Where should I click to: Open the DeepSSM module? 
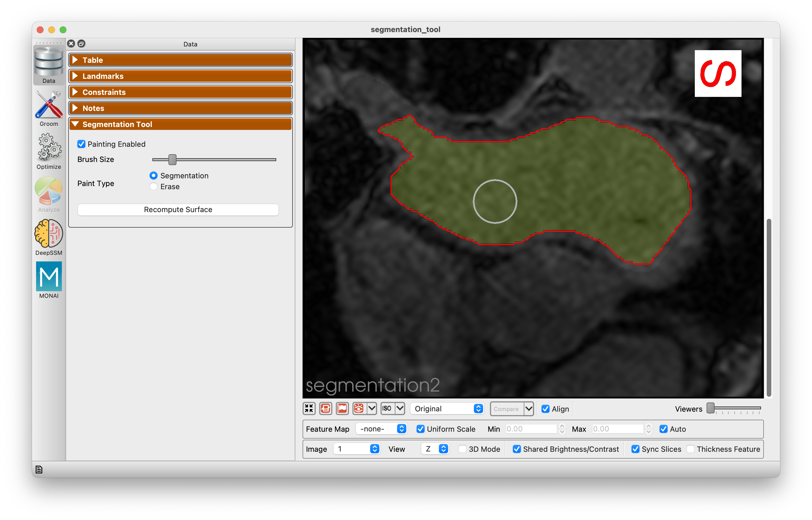49,237
